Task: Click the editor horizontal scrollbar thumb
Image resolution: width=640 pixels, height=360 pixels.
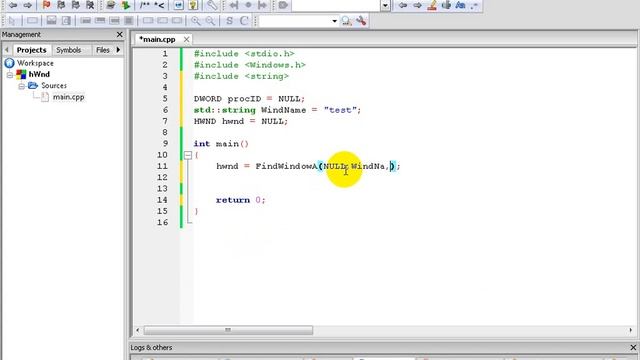Action: click(228, 330)
